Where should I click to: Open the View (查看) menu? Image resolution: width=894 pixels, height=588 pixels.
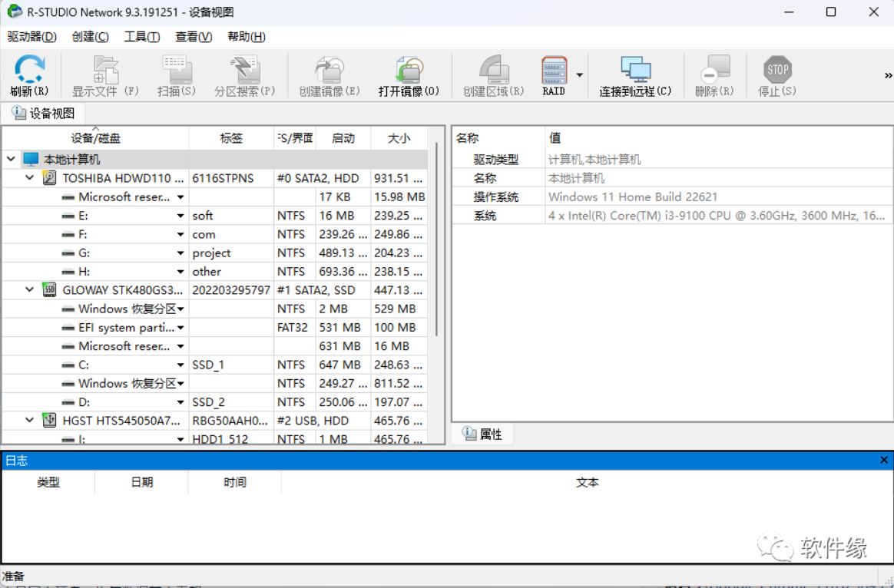(x=194, y=37)
